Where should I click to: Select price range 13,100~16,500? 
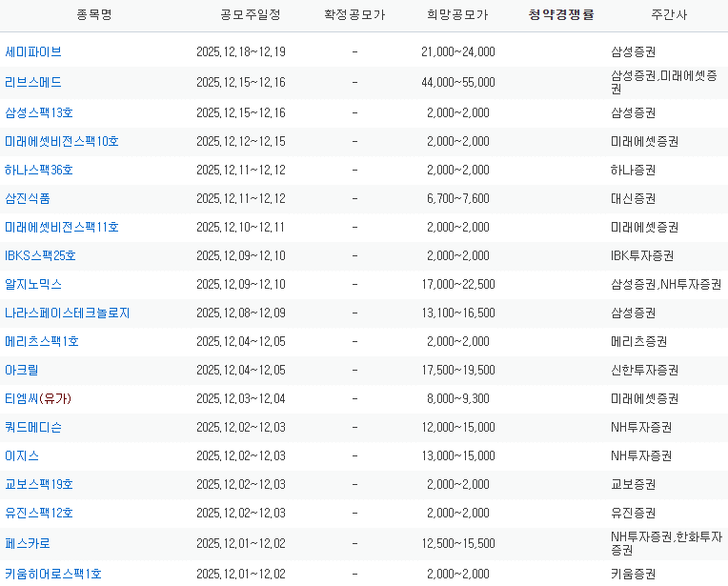click(x=458, y=313)
